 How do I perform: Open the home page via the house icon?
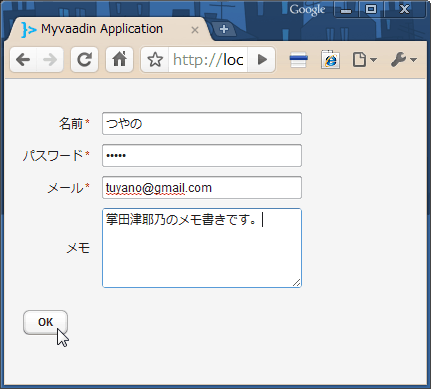119,60
